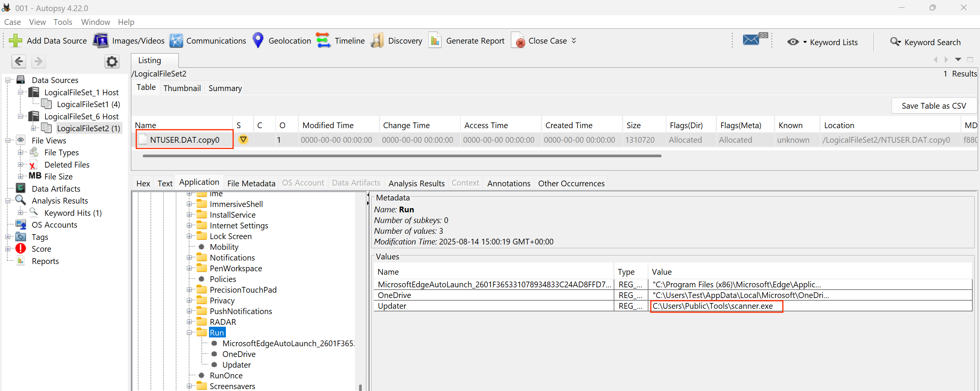Image resolution: width=980 pixels, height=391 pixels.
Task: Expand the File Types node
Action: coord(21,152)
